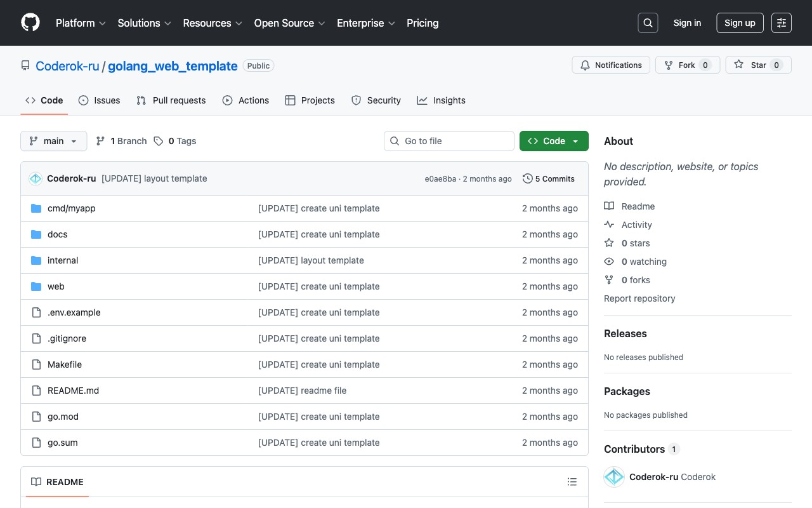812x508 pixels.
Task: Expand the Open Source menu
Action: (x=289, y=23)
